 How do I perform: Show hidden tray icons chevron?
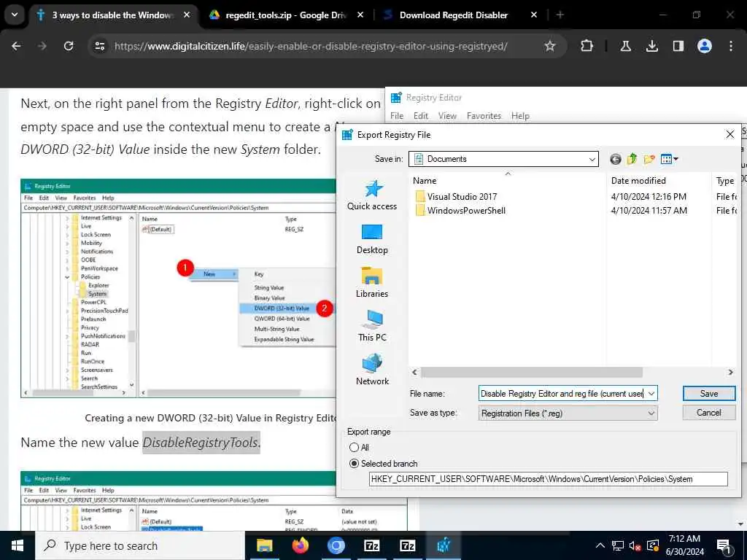click(x=600, y=545)
